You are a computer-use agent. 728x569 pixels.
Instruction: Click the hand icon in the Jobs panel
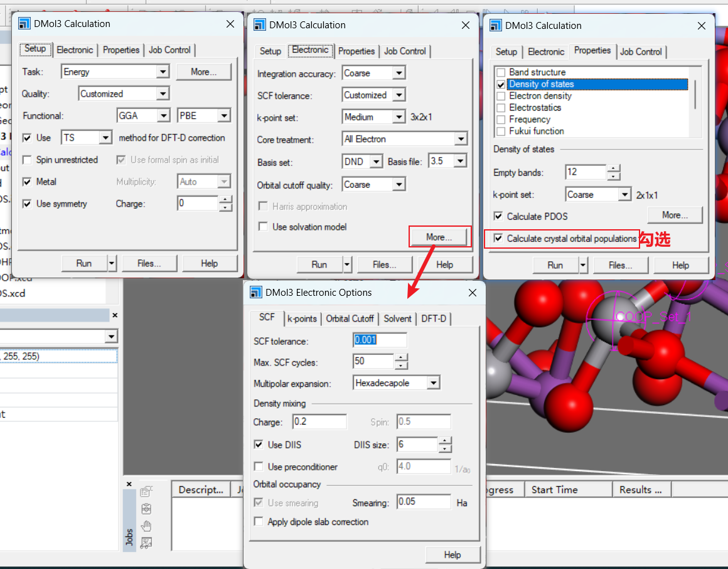[x=146, y=526]
